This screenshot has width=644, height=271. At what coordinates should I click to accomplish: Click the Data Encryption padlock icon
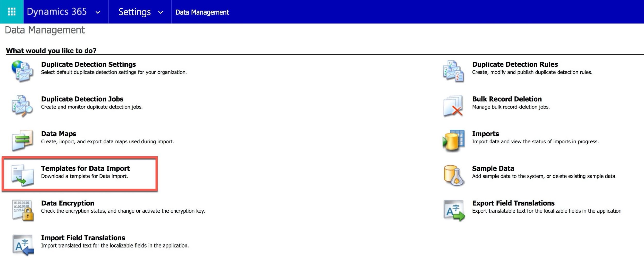coord(23,210)
